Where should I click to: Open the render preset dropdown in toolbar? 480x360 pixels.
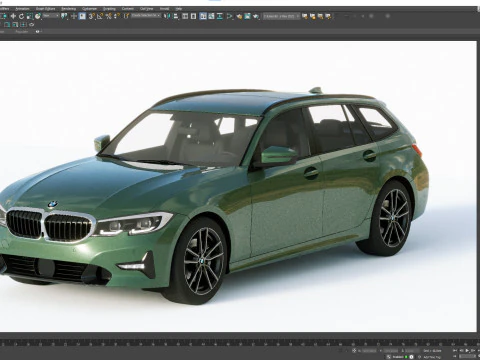pyautogui.click(x=281, y=16)
